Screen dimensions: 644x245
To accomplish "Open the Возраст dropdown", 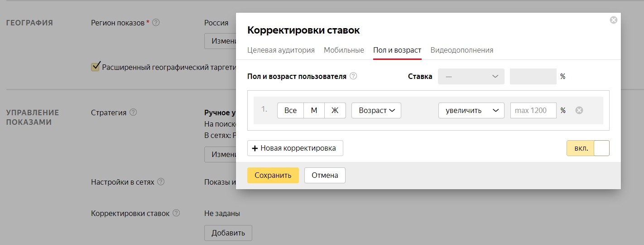I will 376,110.
